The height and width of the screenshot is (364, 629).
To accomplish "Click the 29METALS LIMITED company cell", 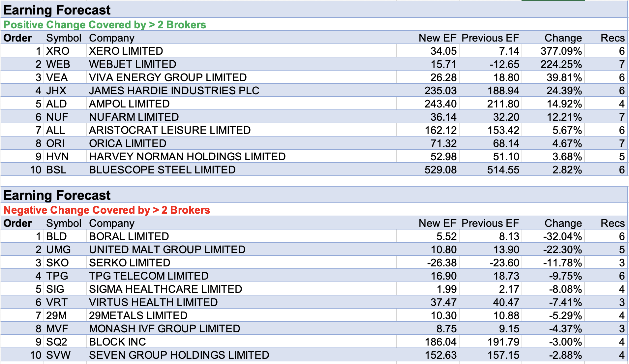I will point(138,316).
